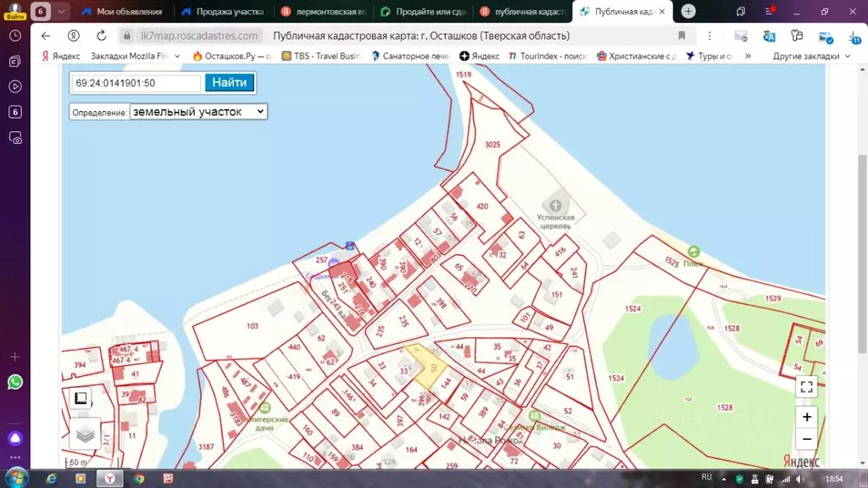Open WhatsApp from the browser sidebar

coord(15,382)
